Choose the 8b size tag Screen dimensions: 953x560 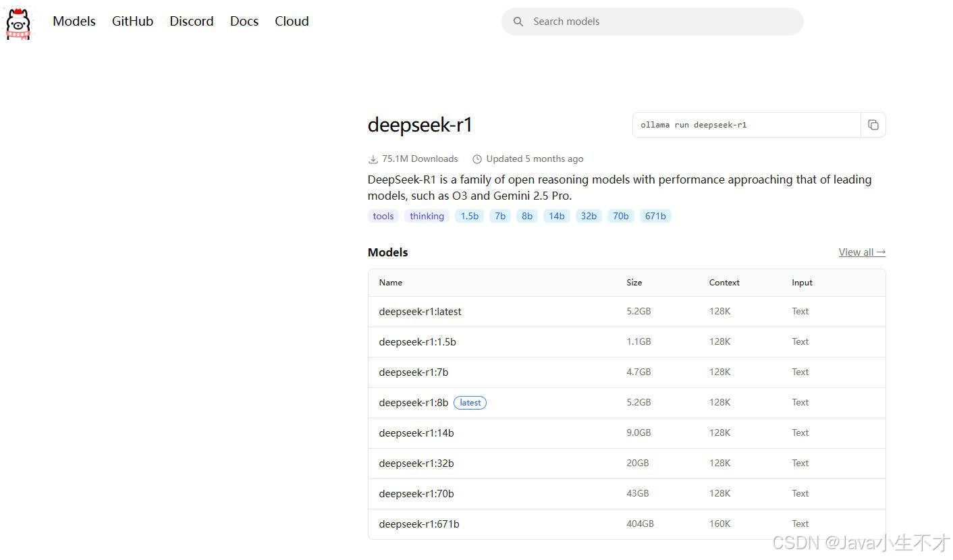click(527, 216)
